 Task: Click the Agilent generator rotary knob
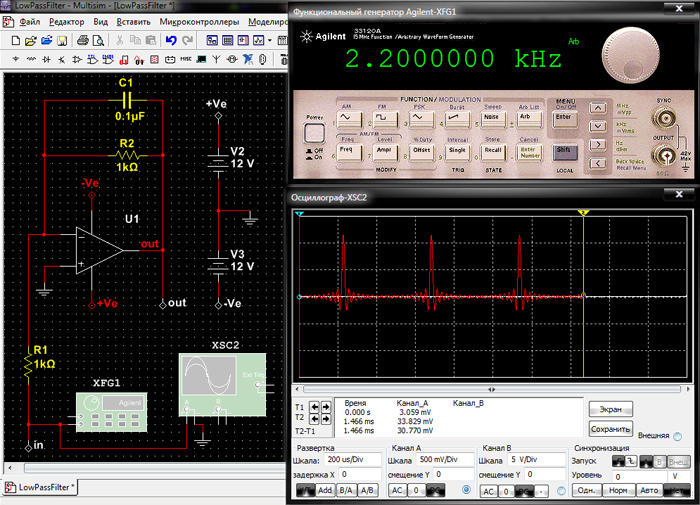(630, 55)
